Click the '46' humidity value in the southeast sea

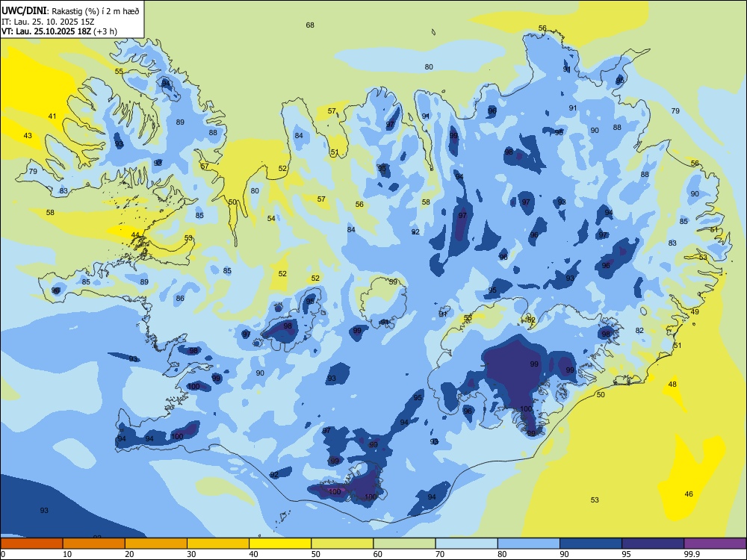(x=689, y=494)
